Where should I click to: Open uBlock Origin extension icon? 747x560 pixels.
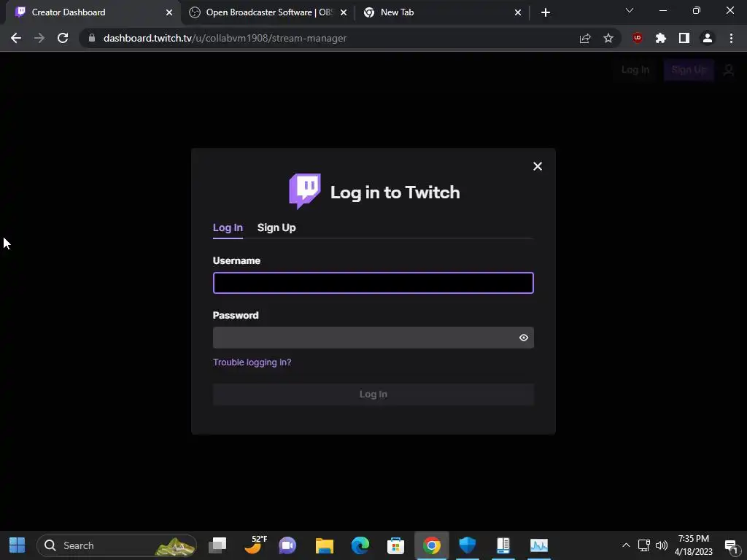638,38
